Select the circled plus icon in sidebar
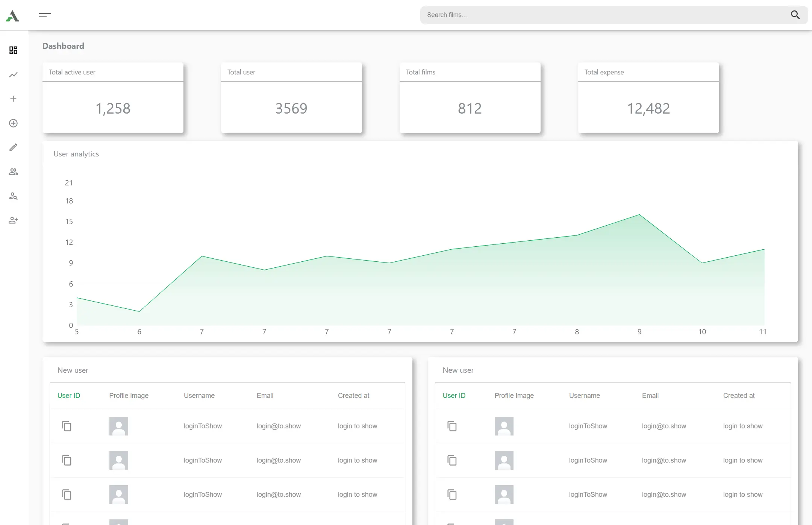 click(13, 123)
